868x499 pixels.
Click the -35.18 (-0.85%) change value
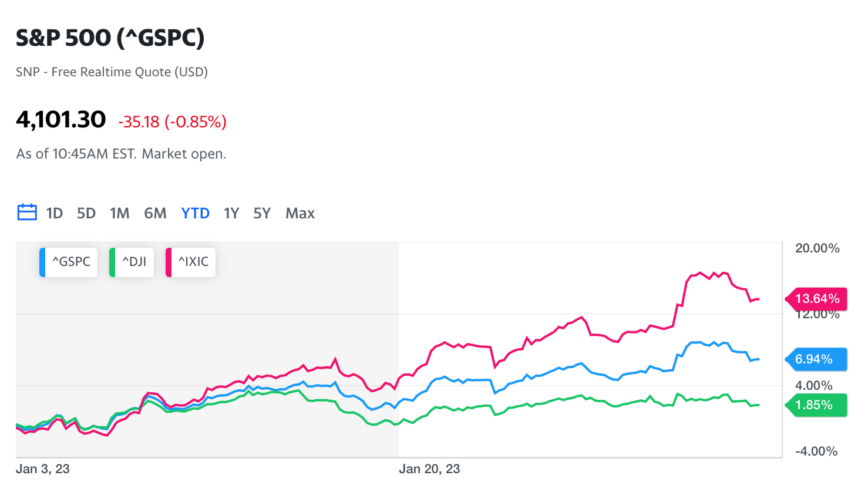(172, 122)
